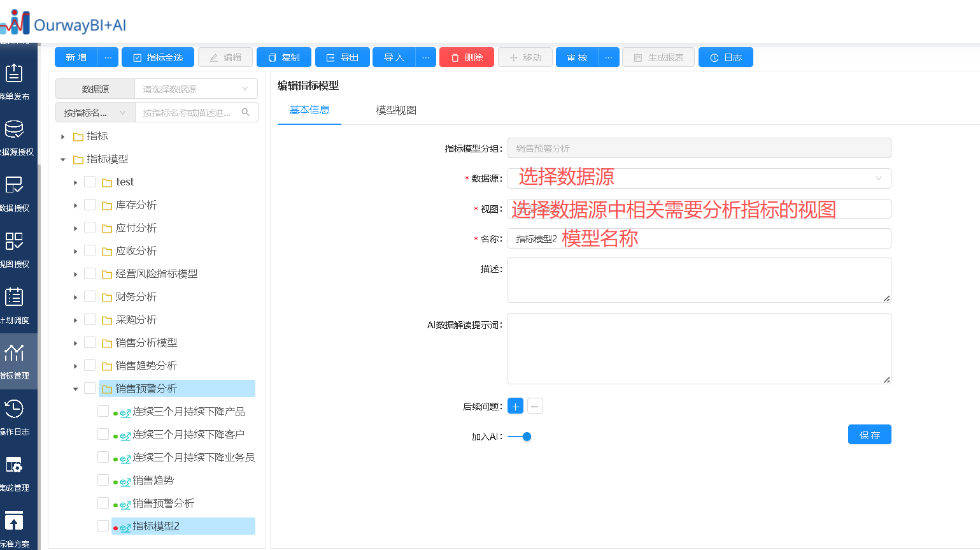Open the 菜单发布 sidebar icon
The image size is (980, 550).
tap(14, 74)
